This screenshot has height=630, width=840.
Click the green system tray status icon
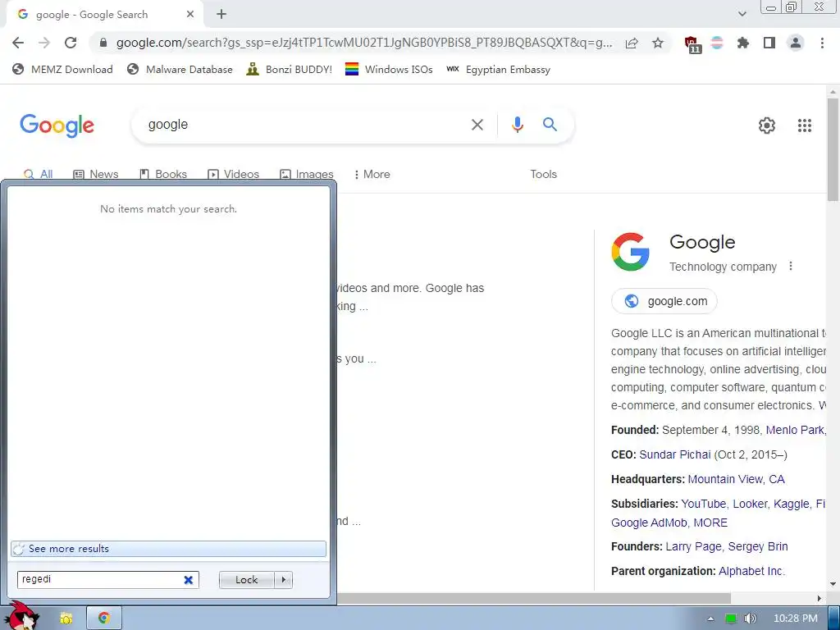coord(730,619)
